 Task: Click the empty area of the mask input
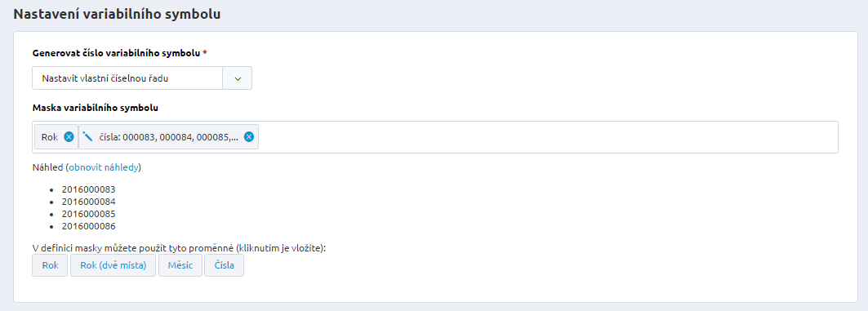(547, 136)
